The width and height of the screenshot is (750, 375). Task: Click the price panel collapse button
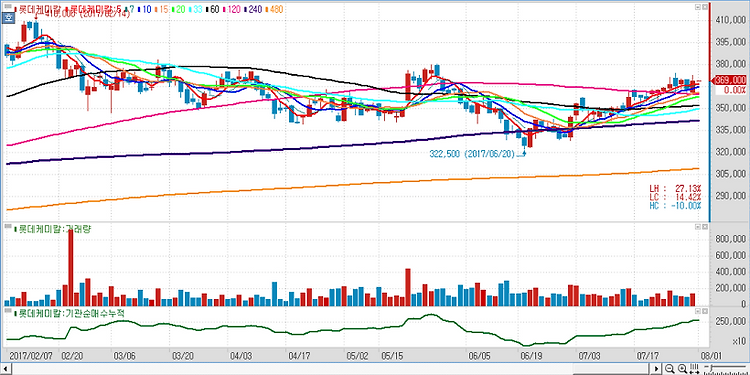[698, 7]
